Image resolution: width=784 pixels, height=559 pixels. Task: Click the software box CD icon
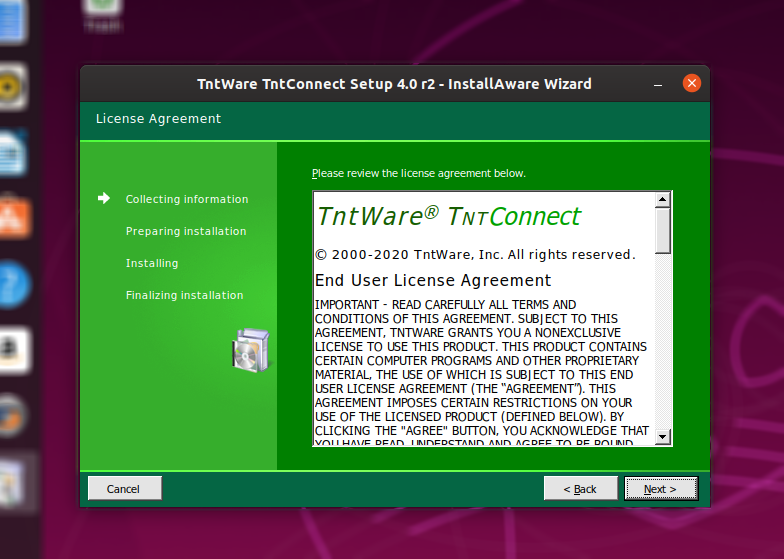tap(251, 350)
